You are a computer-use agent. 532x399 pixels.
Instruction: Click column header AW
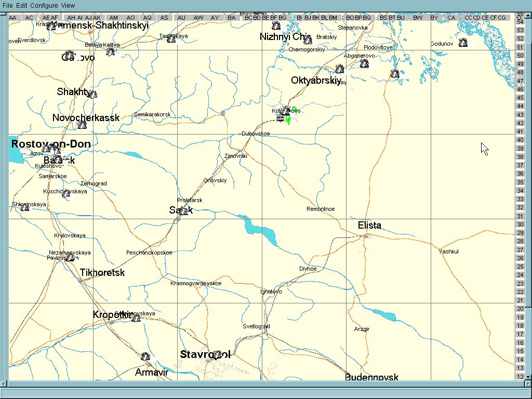pyautogui.click(x=198, y=18)
